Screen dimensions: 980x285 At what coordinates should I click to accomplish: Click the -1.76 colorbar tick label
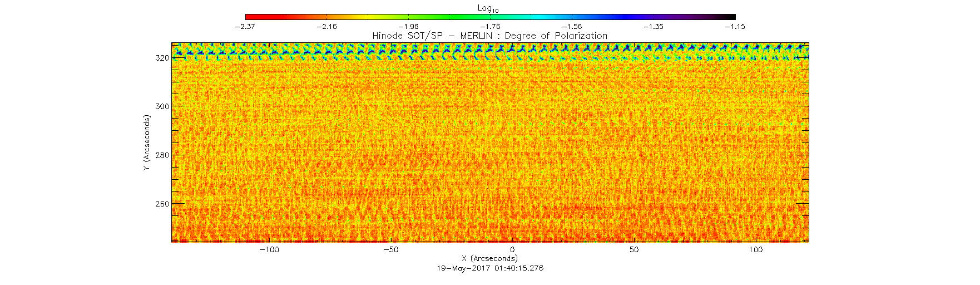pyautogui.click(x=489, y=26)
